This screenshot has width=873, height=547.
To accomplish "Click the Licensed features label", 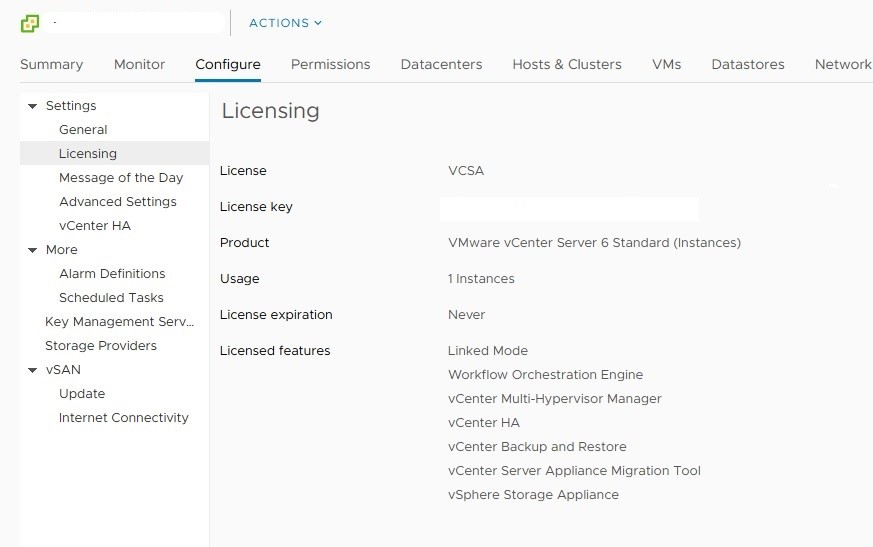I will coord(274,350).
